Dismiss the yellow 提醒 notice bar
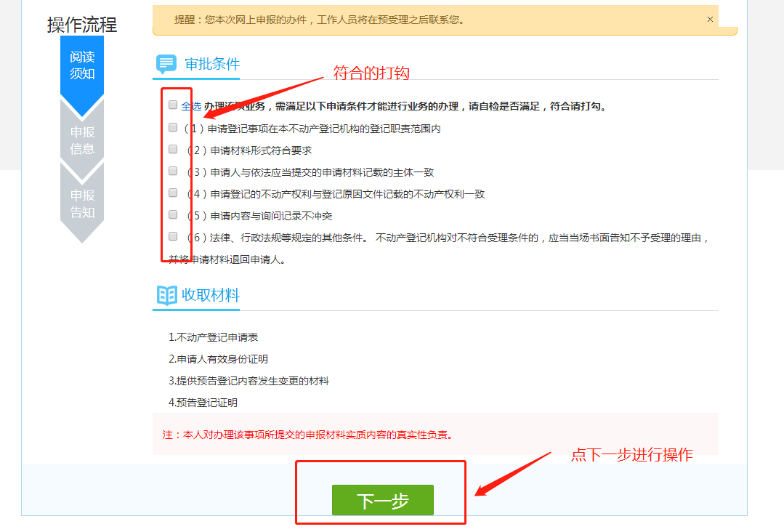The image size is (784, 532). (710, 19)
